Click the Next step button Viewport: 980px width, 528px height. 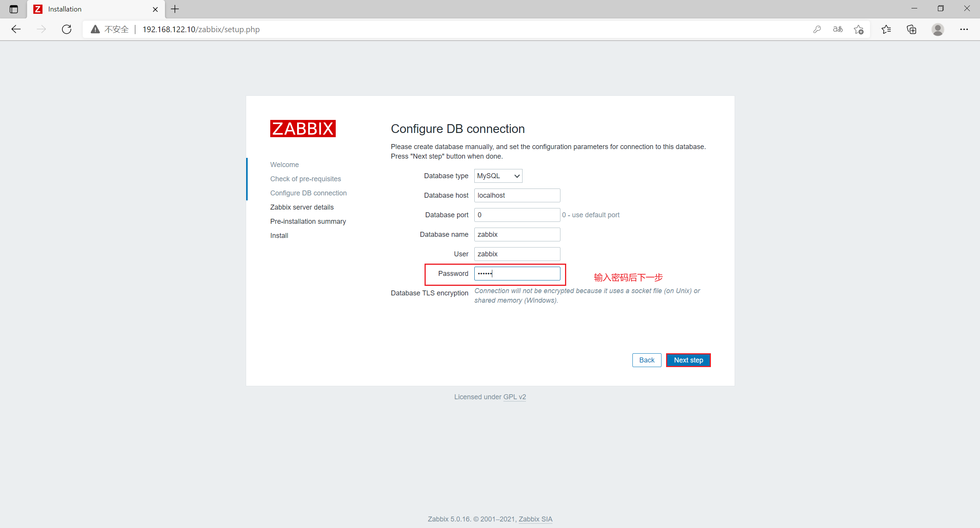(688, 360)
